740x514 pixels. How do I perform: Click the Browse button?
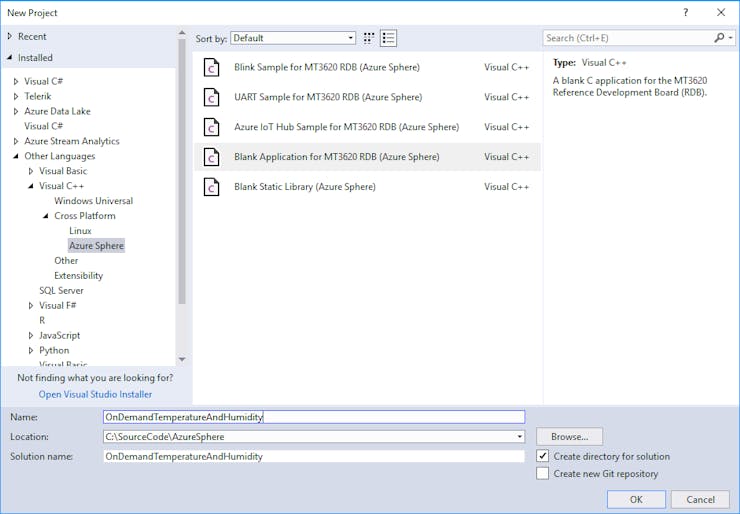(569, 437)
